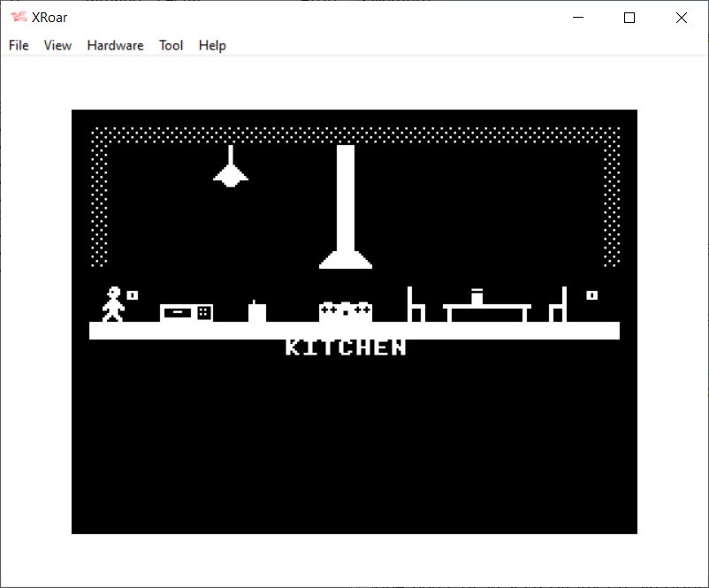The width and height of the screenshot is (709, 588).
Task: Click the KITCHEN room label
Action: (x=346, y=347)
